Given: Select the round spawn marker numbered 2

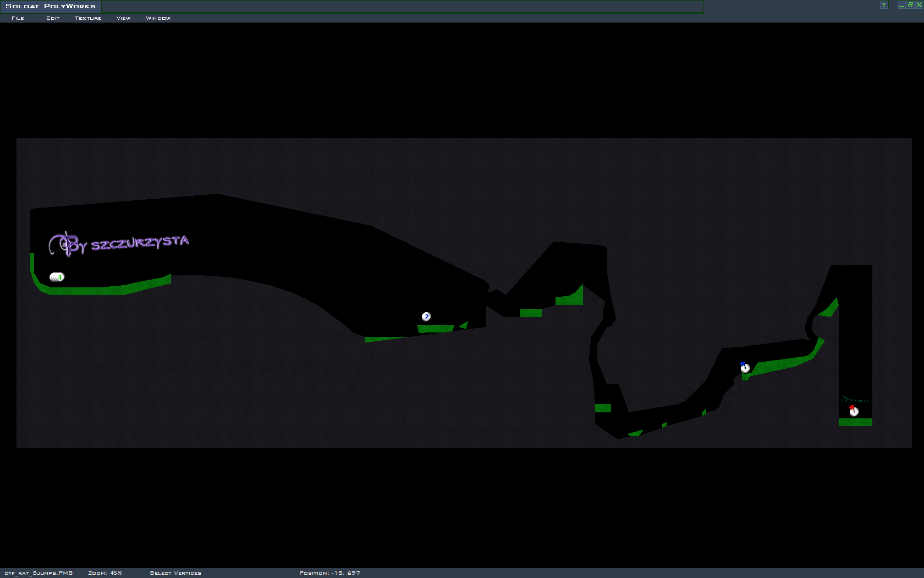Looking at the screenshot, I should pyautogui.click(x=426, y=317).
